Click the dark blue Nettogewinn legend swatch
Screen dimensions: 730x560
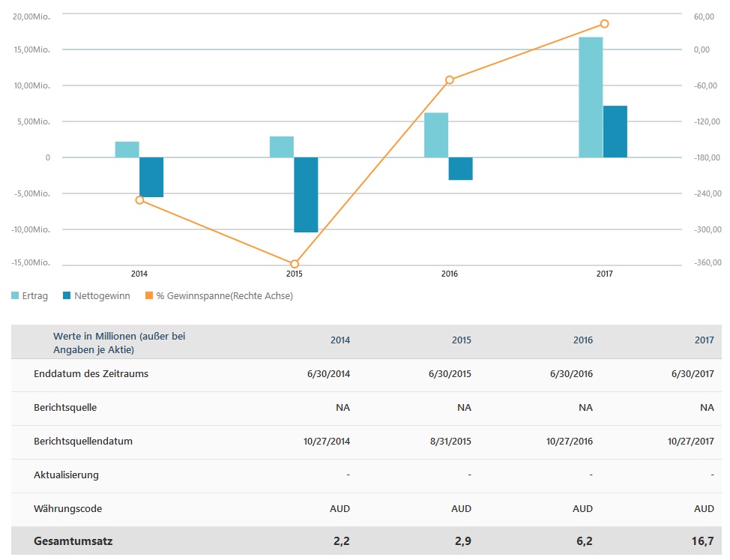(67, 296)
